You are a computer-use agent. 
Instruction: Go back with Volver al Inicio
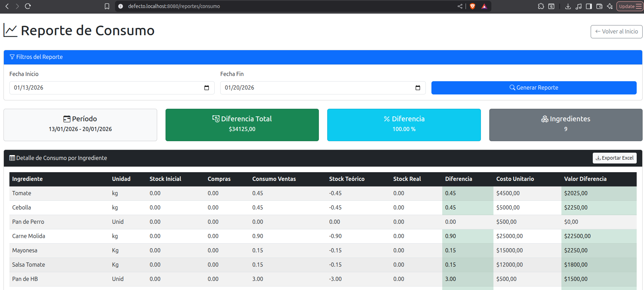pyautogui.click(x=616, y=31)
